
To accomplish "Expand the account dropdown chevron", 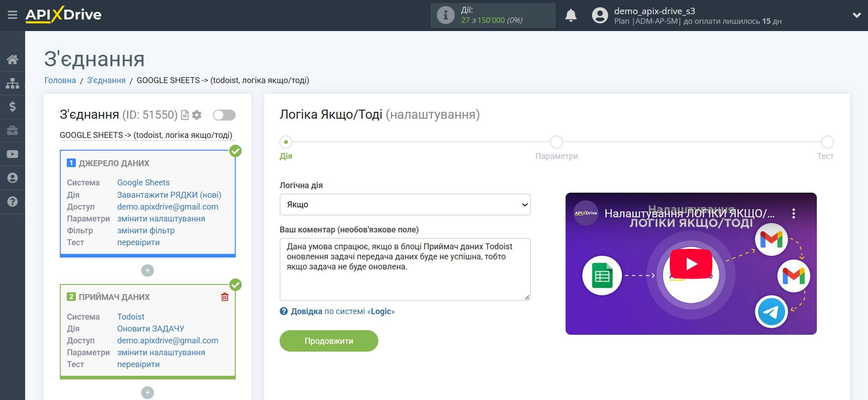I will pyautogui.click(x=857, y=15).
